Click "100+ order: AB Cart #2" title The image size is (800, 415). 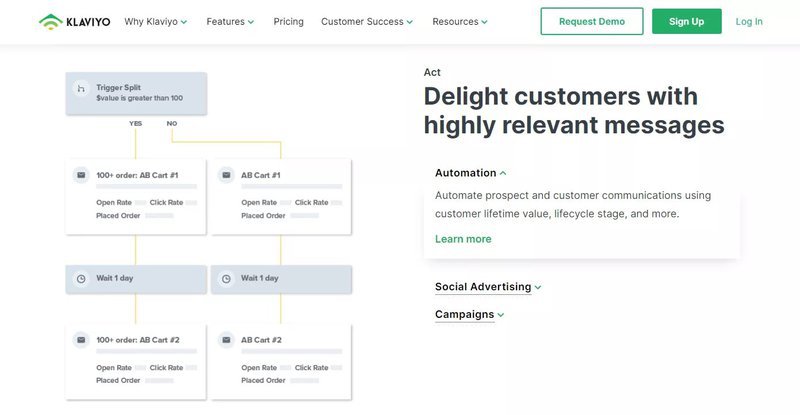coord(138,340)
